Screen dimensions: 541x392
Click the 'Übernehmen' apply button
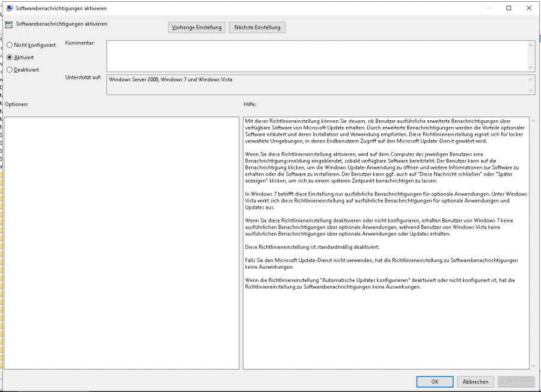(x=516, y=382)
